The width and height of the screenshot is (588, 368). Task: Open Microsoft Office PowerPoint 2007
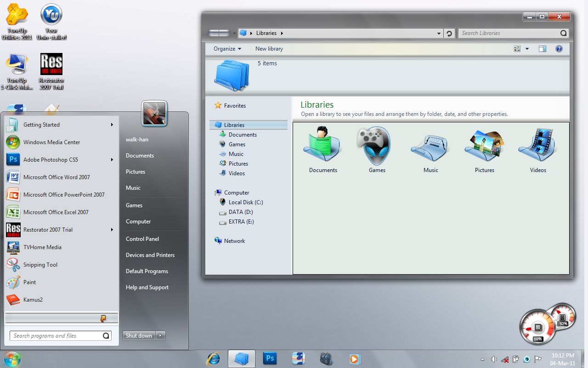click(x=61, y=195)
